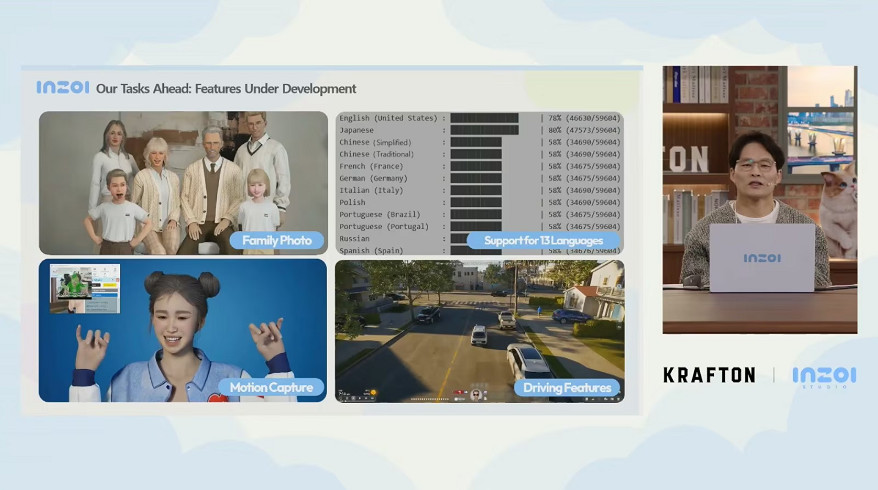
Task: Click the Driving Features label
Action: (x=567, y=387)
